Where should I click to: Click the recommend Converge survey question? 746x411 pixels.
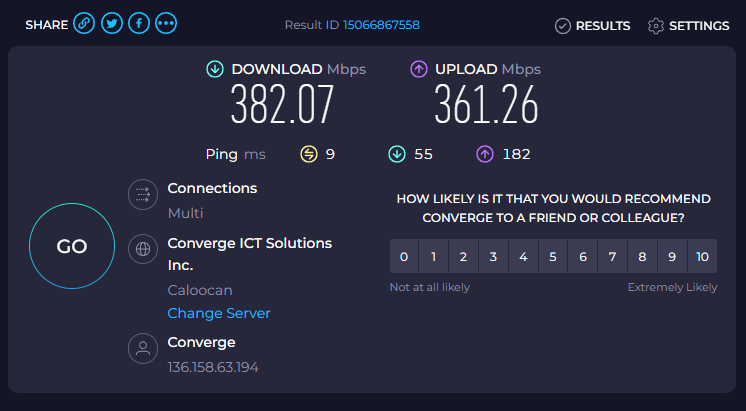point(554,208)
